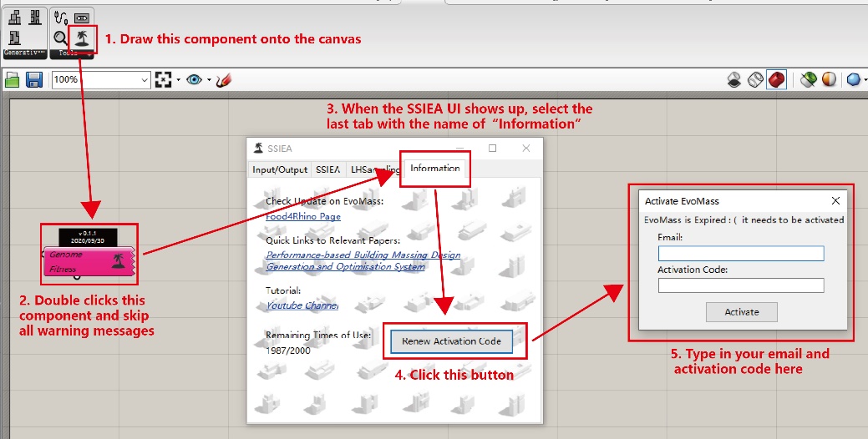The width and height of the screenshot is (868, 439).
Task: Click the plug cable tool icon
Action: 61,18
